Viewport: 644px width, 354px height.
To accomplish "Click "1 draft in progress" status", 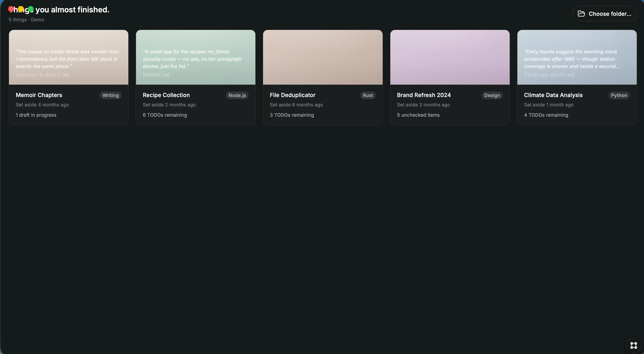I will point(36,115).
